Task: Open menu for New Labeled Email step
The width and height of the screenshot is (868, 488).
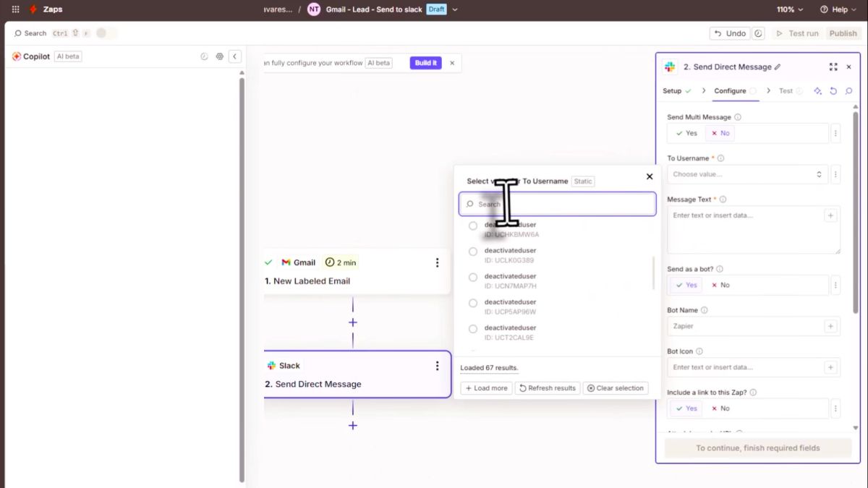Action: (437, 262)
